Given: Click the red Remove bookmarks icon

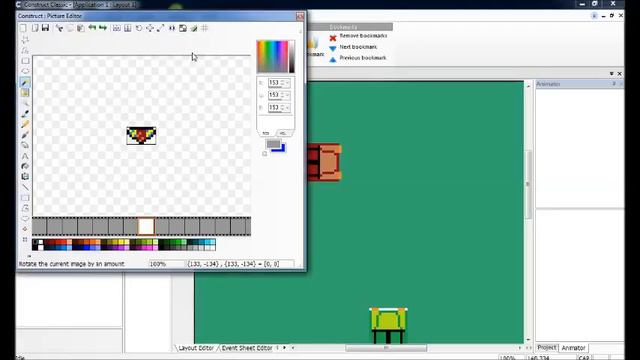Looking at the screenshot, I should [x=333, y=38].
